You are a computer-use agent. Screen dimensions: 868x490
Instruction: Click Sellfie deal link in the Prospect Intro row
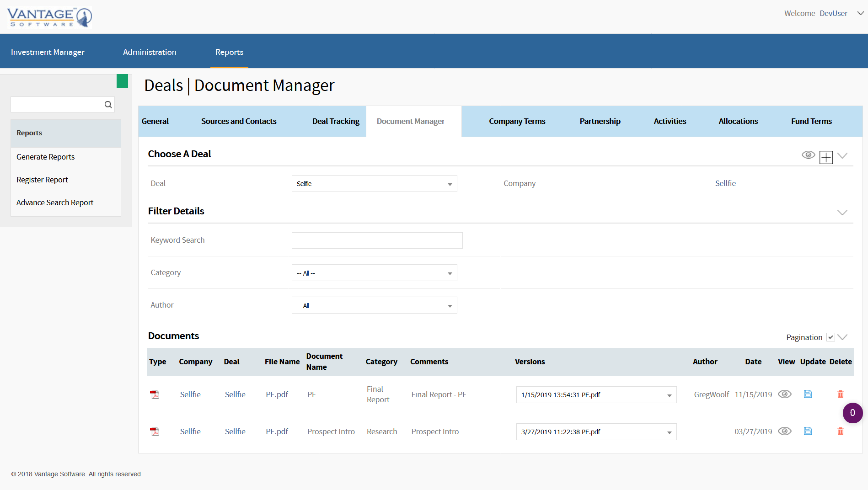(235, 431)
